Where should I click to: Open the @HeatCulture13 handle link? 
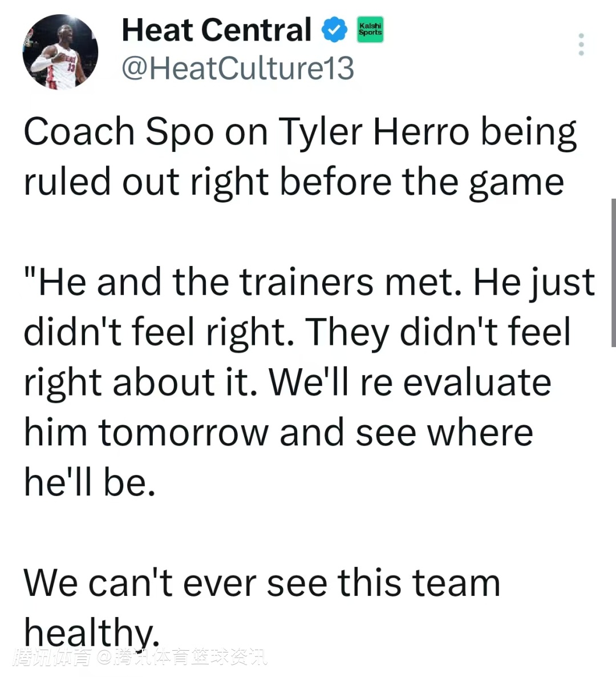coord(237,68)
